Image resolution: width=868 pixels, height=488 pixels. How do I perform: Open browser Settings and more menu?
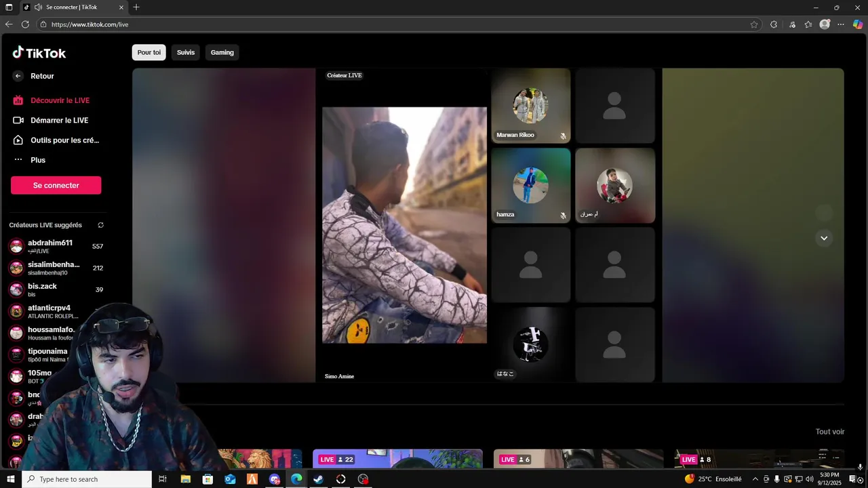(841, 24)
